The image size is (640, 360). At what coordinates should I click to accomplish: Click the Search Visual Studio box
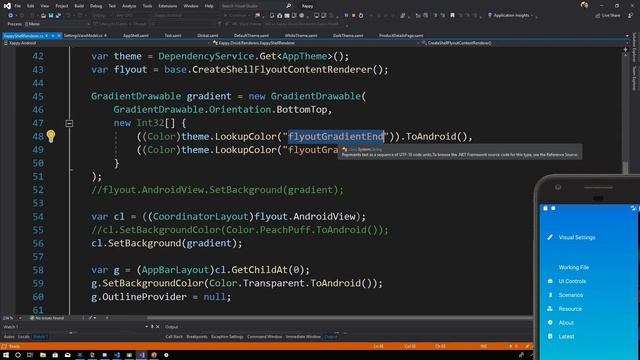pyautogui.click(x=256, y=6)
